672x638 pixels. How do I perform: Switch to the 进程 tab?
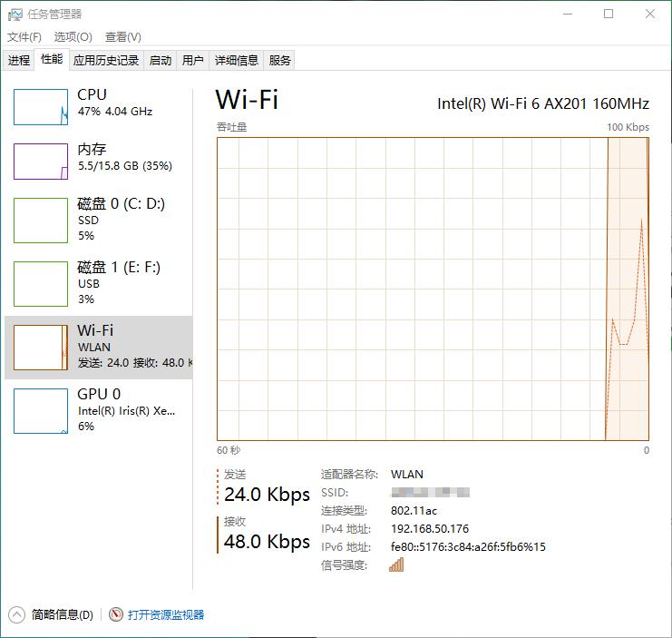click(19, 61)
